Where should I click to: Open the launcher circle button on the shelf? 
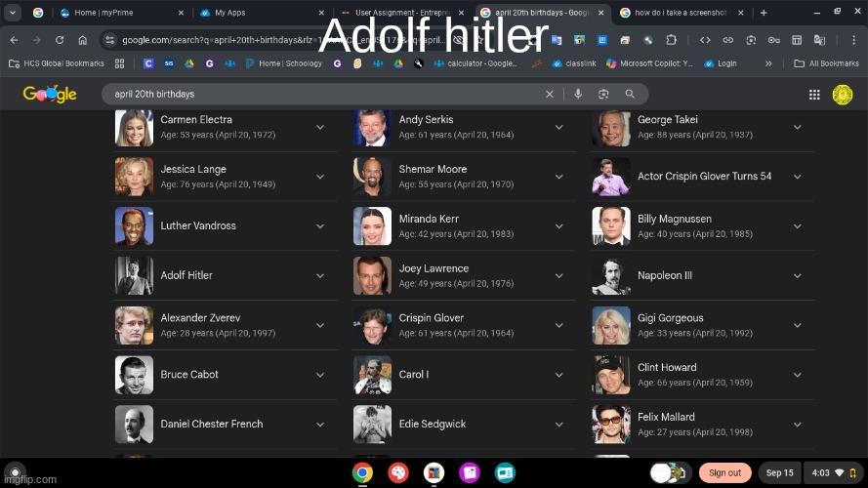(15, 472)
